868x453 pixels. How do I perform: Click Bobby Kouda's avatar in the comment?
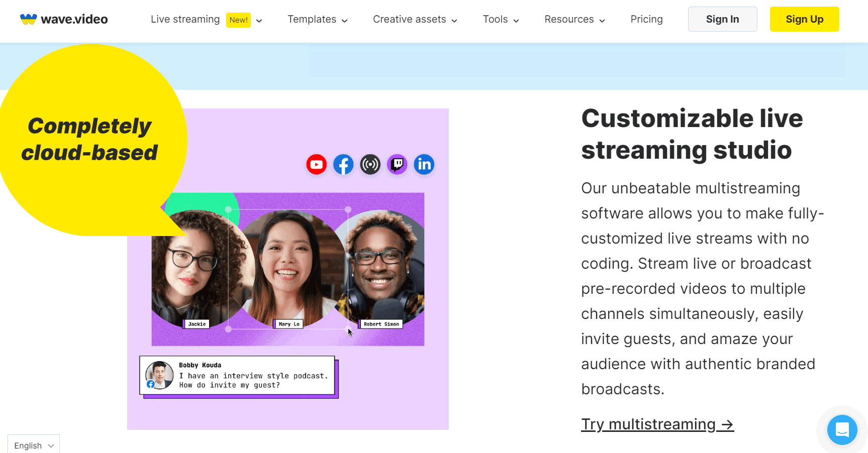coord(159,375)
